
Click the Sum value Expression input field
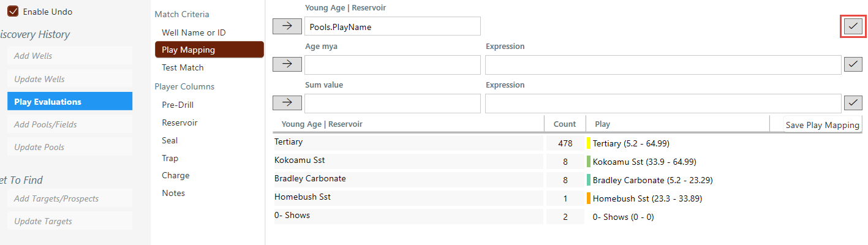click(663, 104)
